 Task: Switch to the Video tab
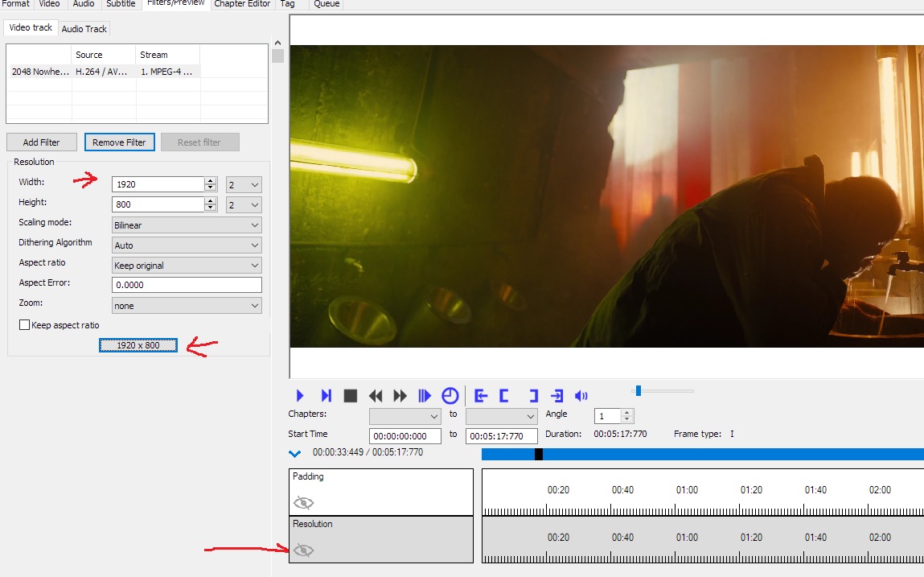coord(50,4)
